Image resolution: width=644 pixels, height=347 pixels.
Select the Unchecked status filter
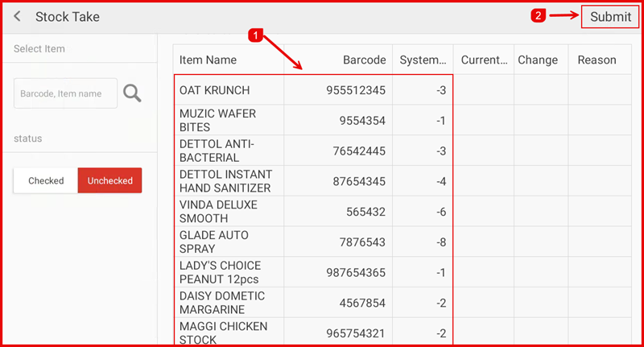click(109, 180)
